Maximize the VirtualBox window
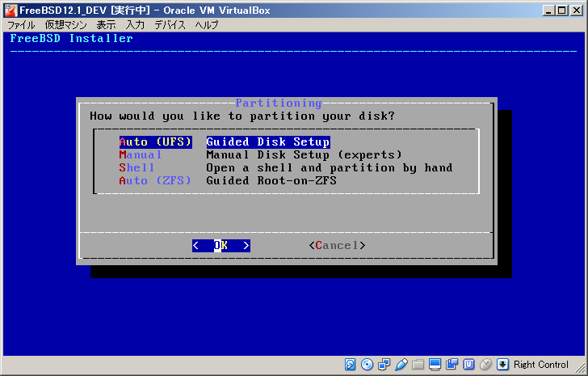This screenshot has height=376, width=588. click(562, 11)
